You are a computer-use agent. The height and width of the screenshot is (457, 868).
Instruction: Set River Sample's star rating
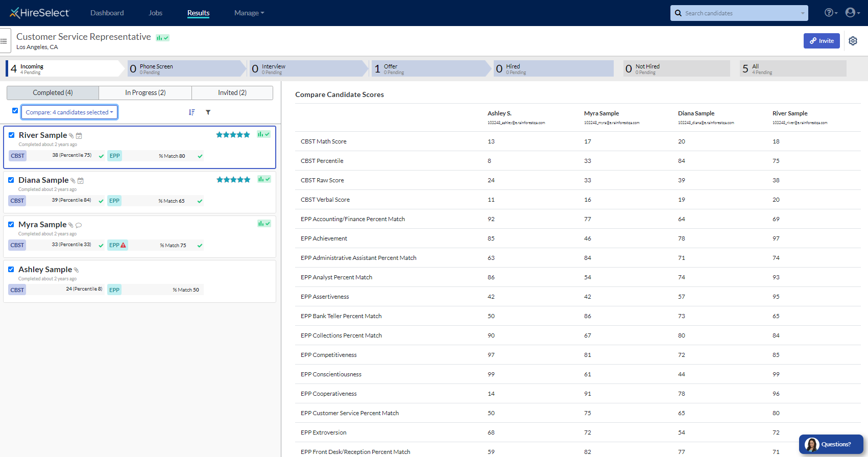[233, 135]
